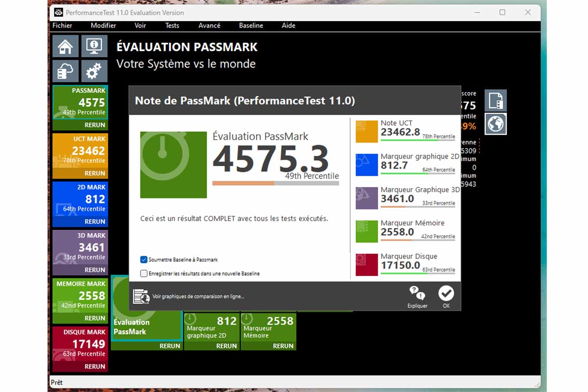
Task: Click the online comparison charts icon
Action: 141,296
